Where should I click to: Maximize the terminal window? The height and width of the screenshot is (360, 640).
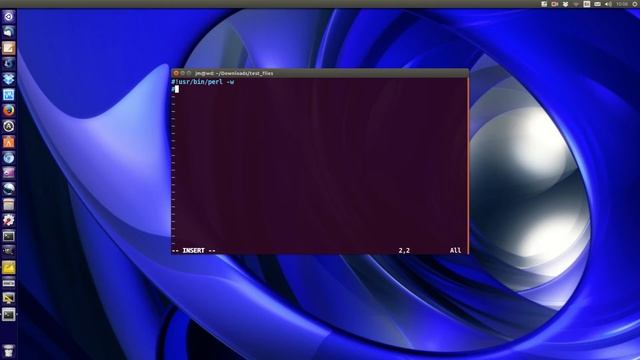click(189, 73)
